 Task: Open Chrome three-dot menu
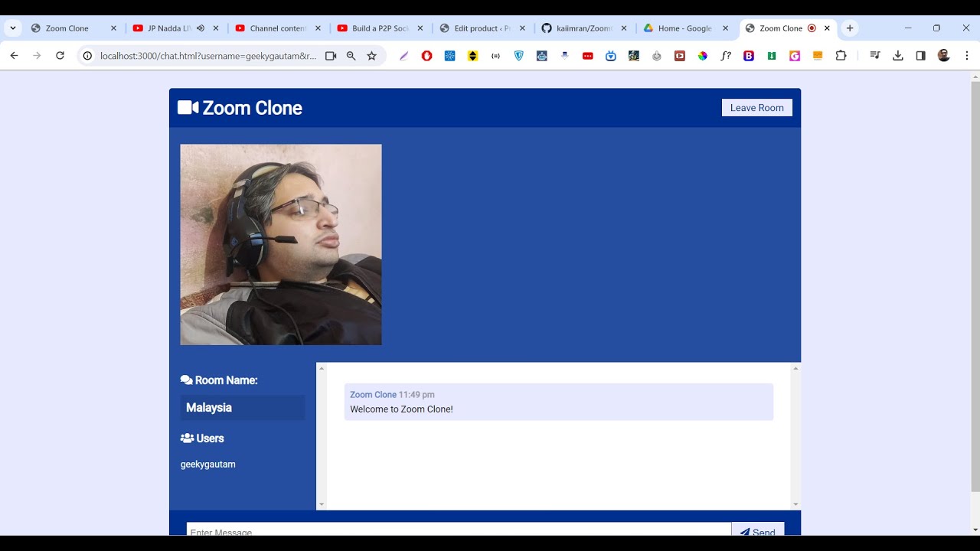pos(967,56)
